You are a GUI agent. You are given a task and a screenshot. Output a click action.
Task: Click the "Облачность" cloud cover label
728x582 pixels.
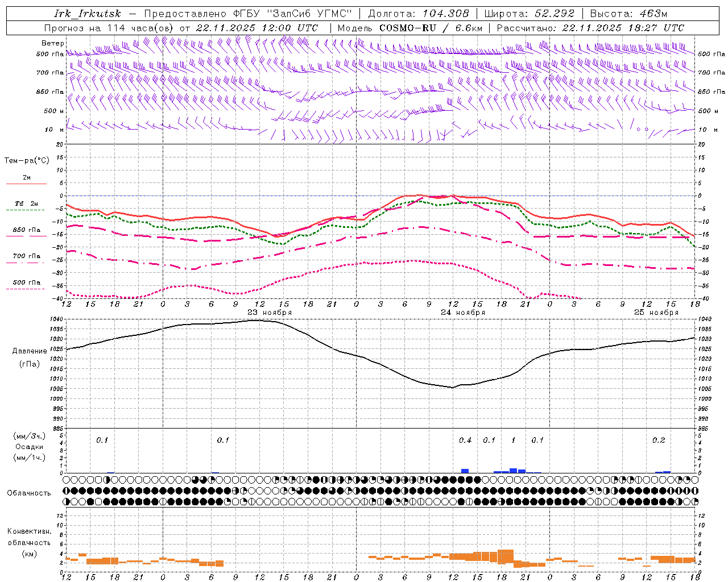(x=29, y=493)
